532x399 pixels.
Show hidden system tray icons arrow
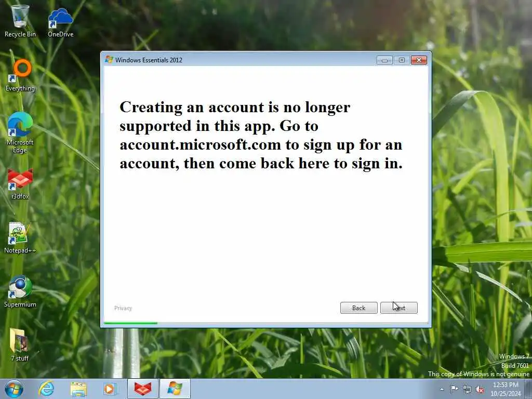pos(442,389)
